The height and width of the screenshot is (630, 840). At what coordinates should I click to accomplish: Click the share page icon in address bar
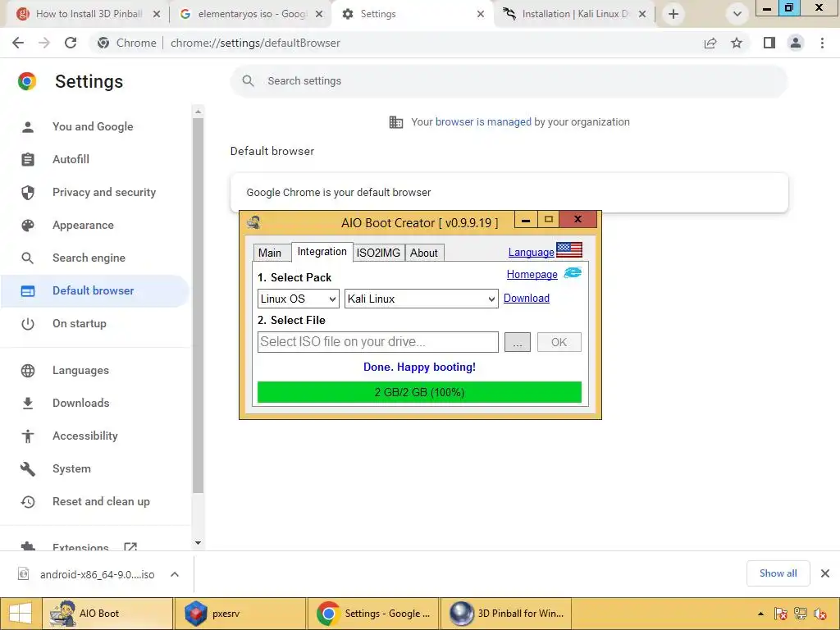[x=710, y=43]
